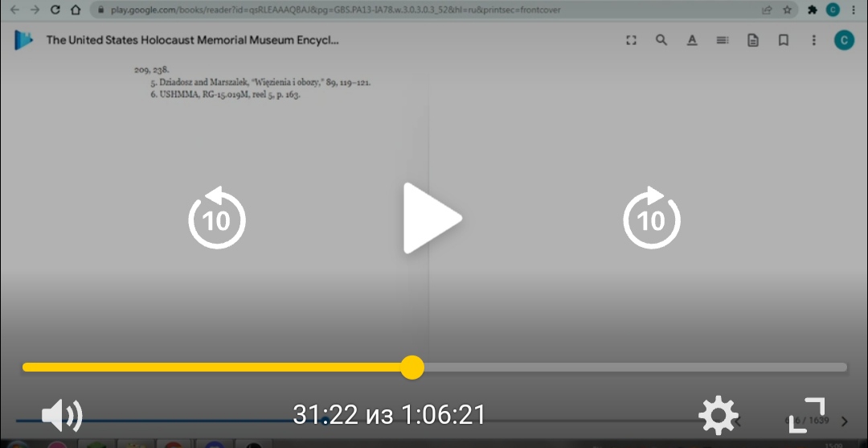Open Chrome's three-dot menu
This screenshot has height=448, width=868.
click(853, 10)
